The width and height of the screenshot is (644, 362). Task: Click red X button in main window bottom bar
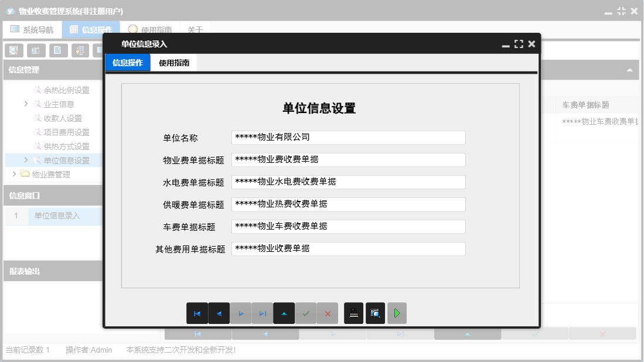point(602,334)
